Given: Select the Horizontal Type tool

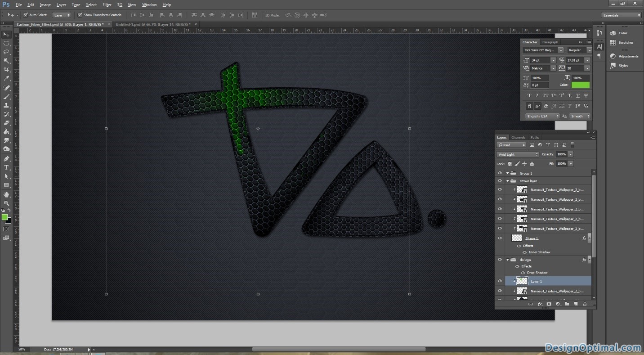Looking at the screenshot, I should click(6, 167).
